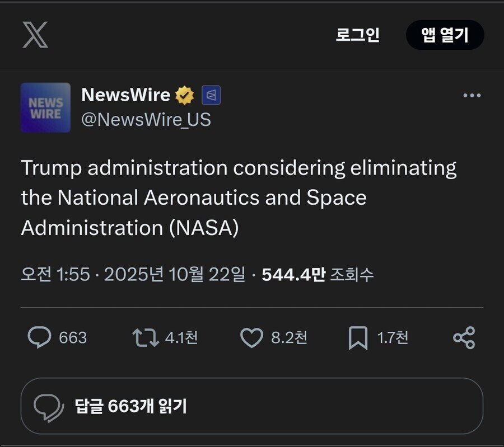The image size is (504, 447).
Task: Click the X logo icon
Action: pyautogui.click(x=35, y=35)
